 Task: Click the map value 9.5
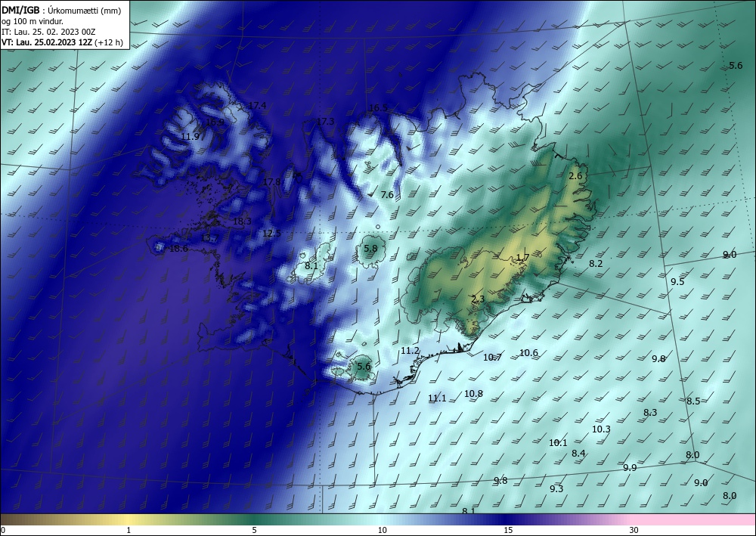(677, 282)
